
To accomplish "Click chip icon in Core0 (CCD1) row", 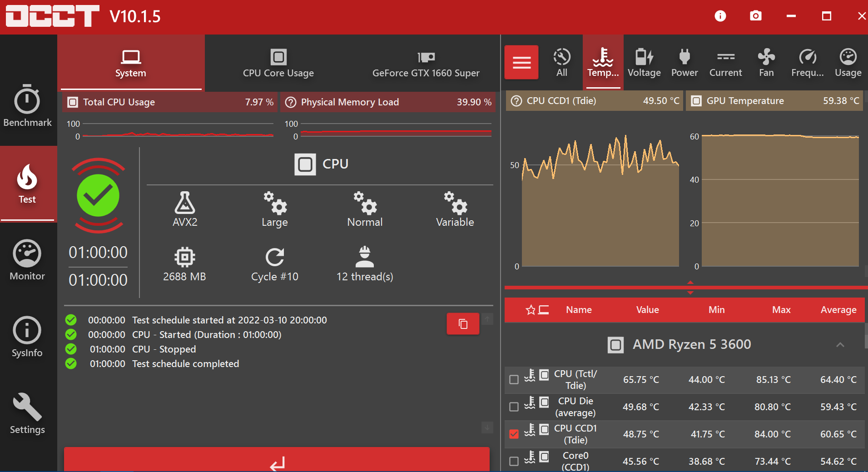I will pyautogui.click(x=544, y=457).
